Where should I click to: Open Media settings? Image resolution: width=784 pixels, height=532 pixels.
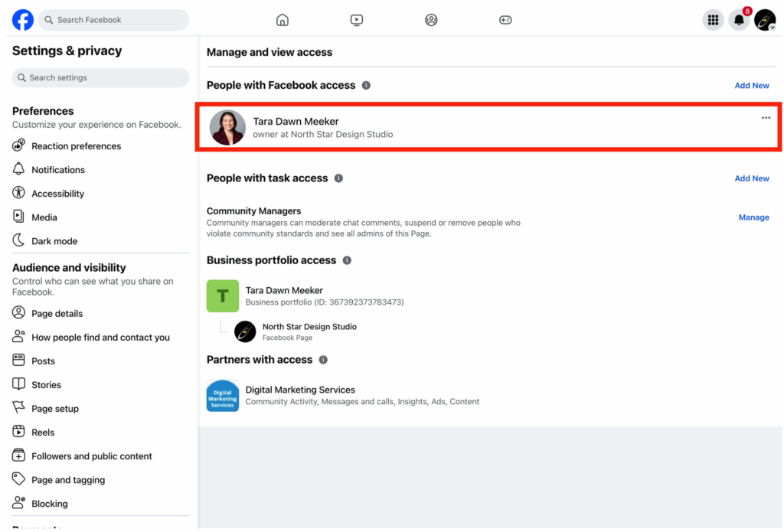tap(44, 217)
